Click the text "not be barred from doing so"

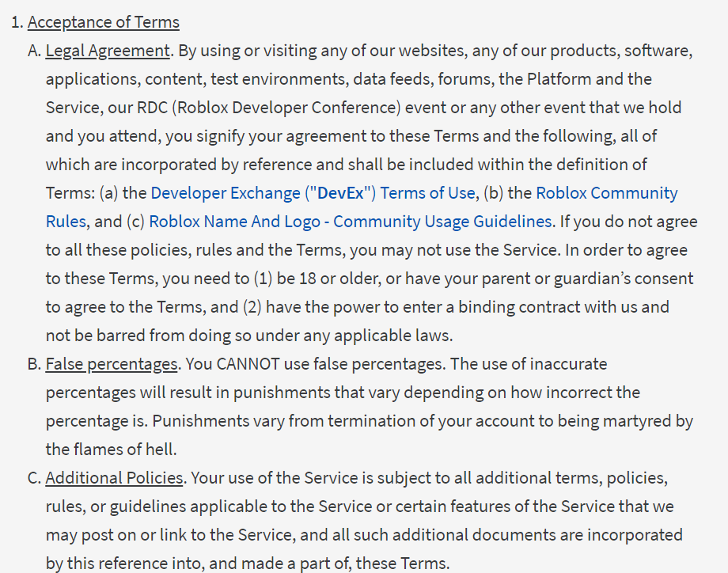click(x=149, y=336)
